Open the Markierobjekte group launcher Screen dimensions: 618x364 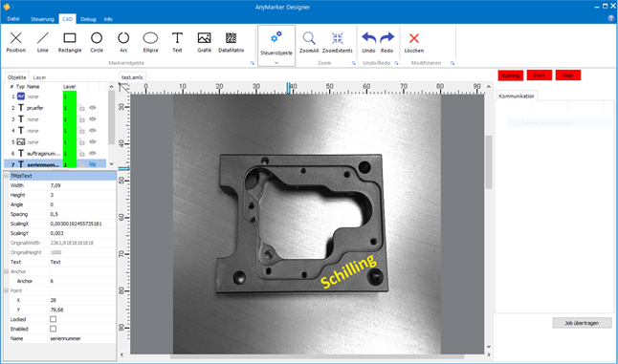253,63
